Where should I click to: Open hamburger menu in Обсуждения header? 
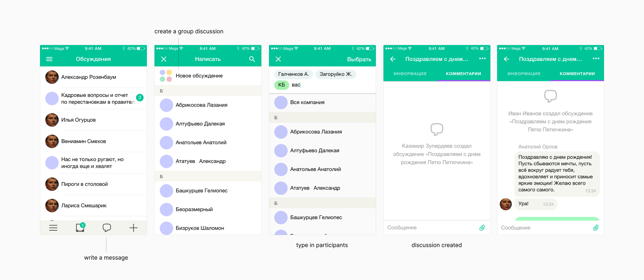(x=49, y=59)
